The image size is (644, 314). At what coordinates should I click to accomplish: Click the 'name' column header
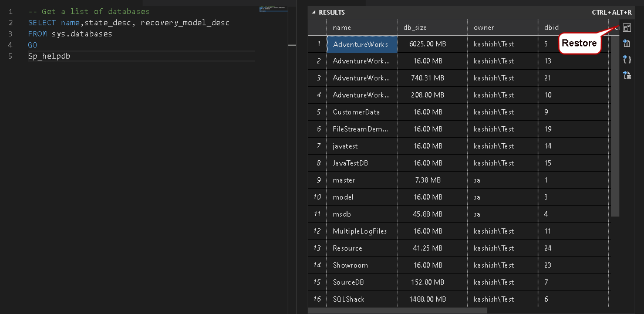(x=362, y=28)
